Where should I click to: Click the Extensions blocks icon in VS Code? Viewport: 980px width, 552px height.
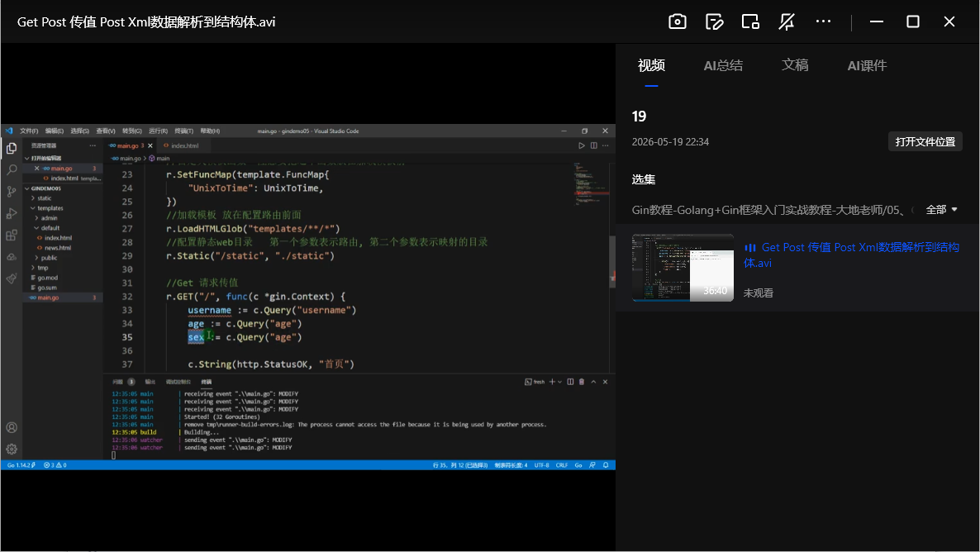point(12,235)
